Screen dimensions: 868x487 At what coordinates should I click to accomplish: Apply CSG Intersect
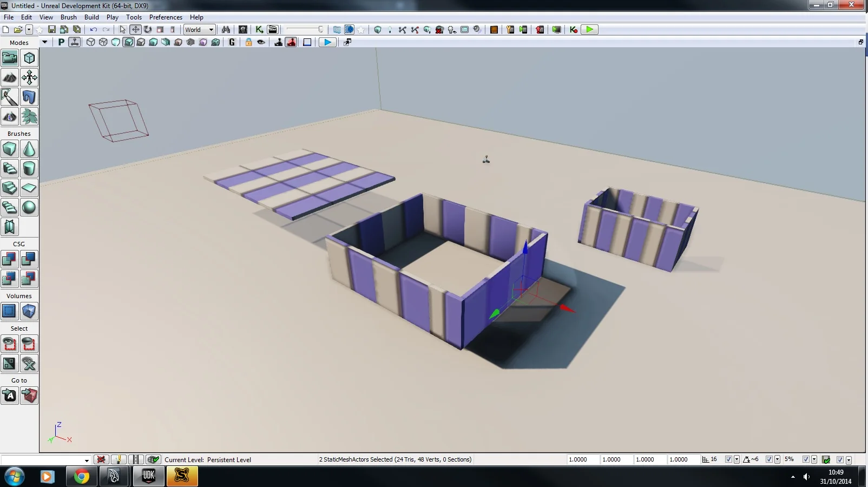tap(10, 279)
